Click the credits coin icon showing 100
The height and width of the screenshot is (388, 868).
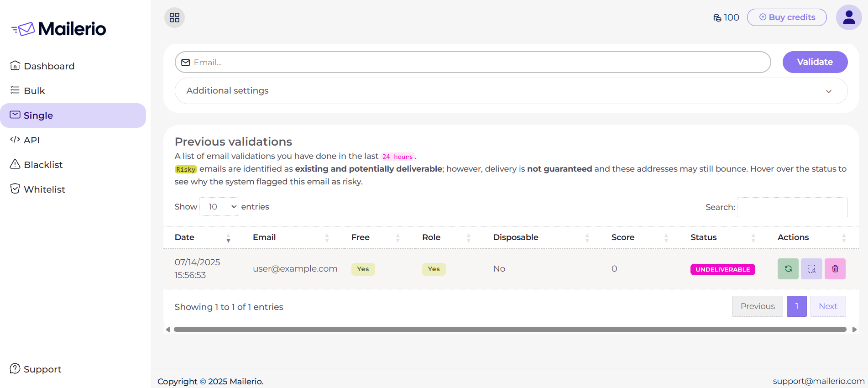coord(717,18)
